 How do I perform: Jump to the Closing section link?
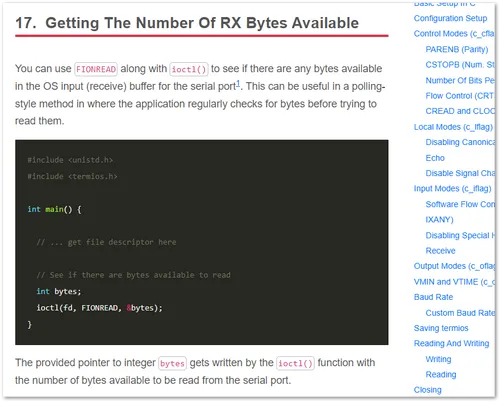(428, 390)
